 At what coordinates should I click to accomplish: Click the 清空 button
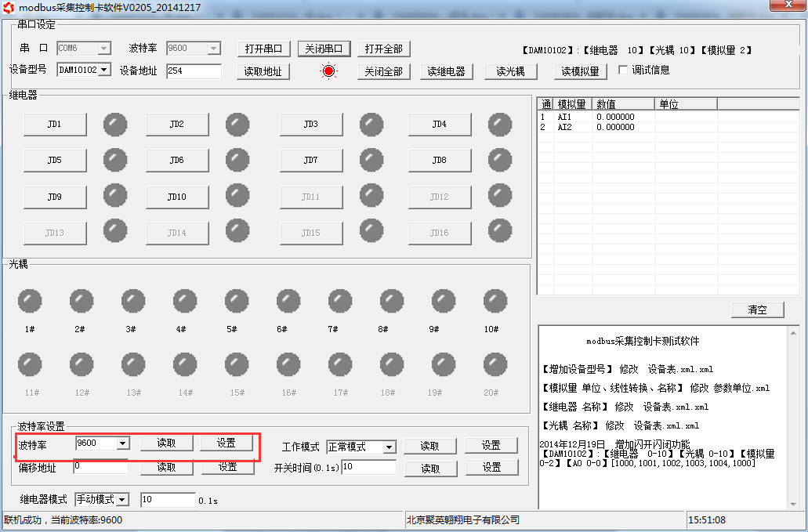coord(757,309)
